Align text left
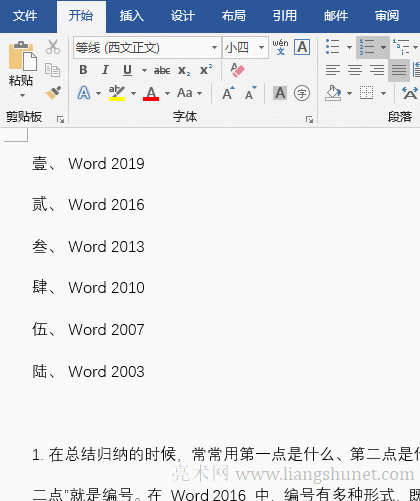The image size is (420, 501). pos(333,70)
